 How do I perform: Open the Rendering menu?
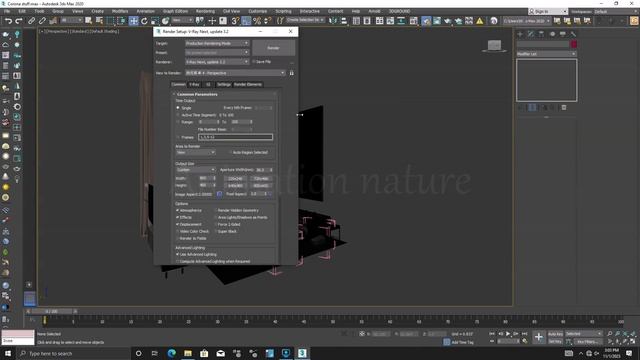(205, 11)
